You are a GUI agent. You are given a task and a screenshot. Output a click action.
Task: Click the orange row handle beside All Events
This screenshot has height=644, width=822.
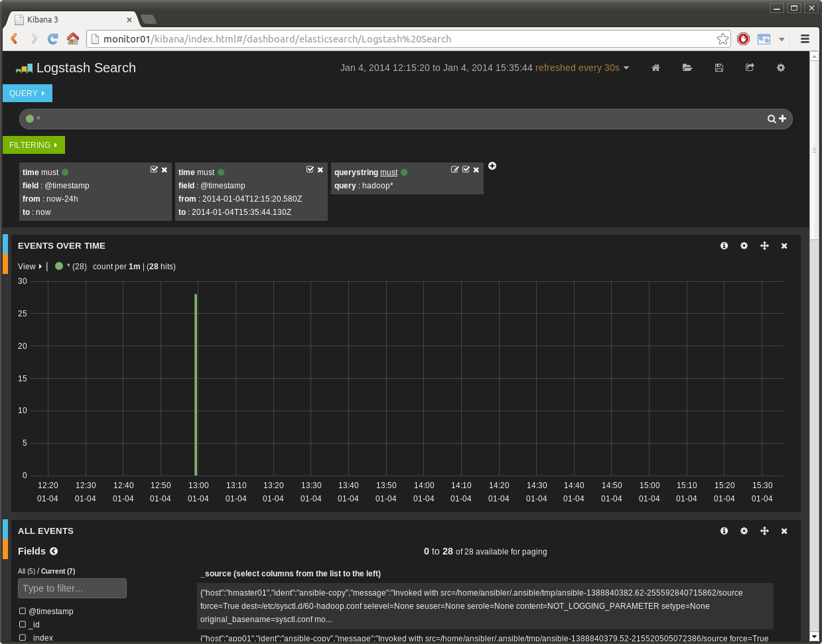[5, 549]
